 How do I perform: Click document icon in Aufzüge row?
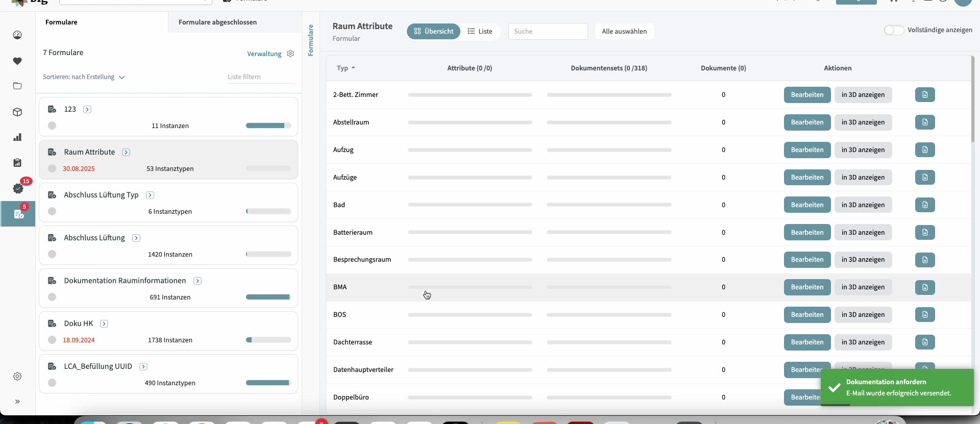click(925, 178)
